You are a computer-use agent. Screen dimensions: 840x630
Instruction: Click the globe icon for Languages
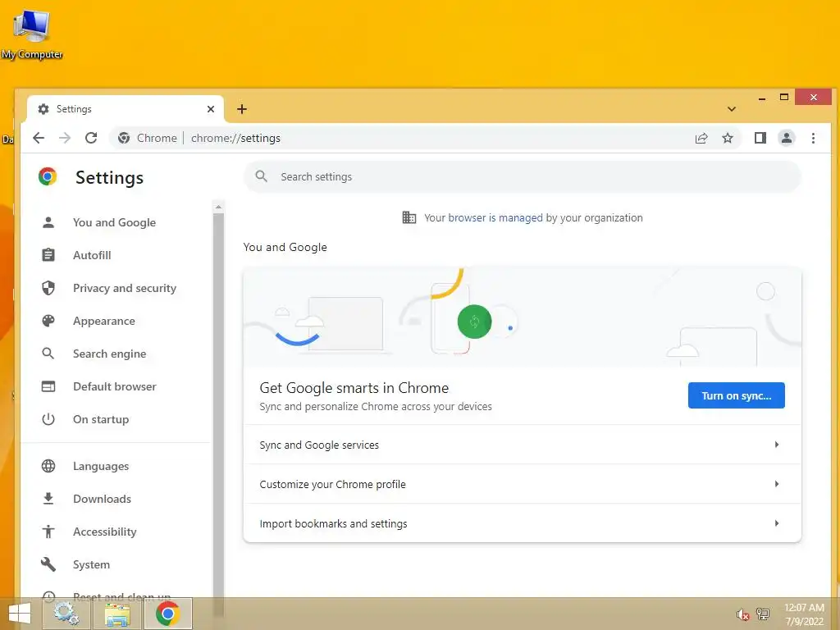tap(48, 466)
